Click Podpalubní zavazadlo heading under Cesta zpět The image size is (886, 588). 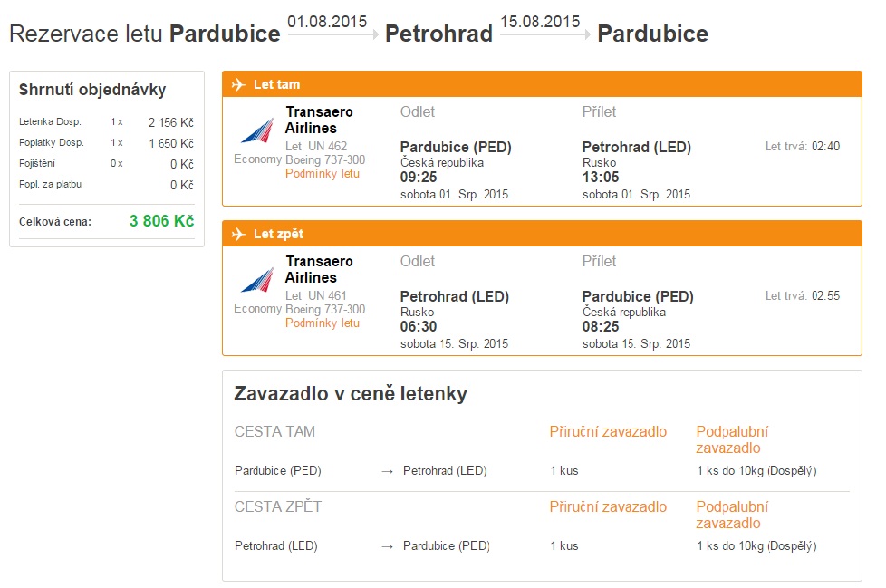coord(732,516)
